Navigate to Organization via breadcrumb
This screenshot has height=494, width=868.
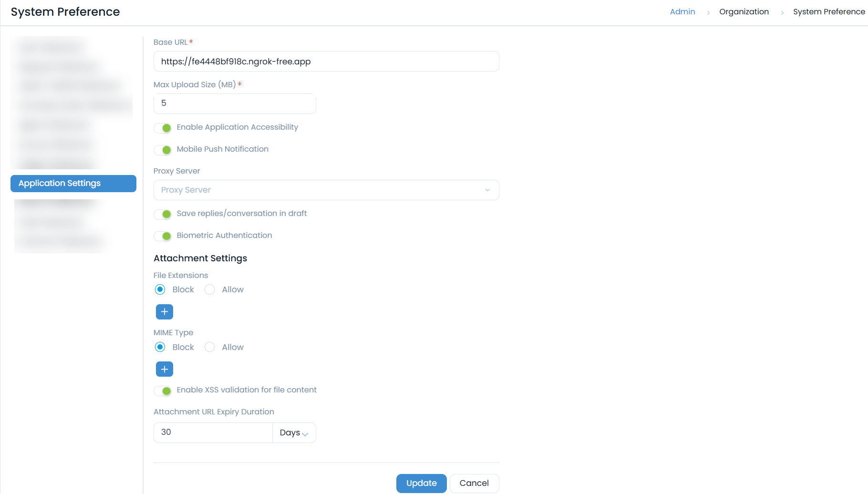click(744, 11)
